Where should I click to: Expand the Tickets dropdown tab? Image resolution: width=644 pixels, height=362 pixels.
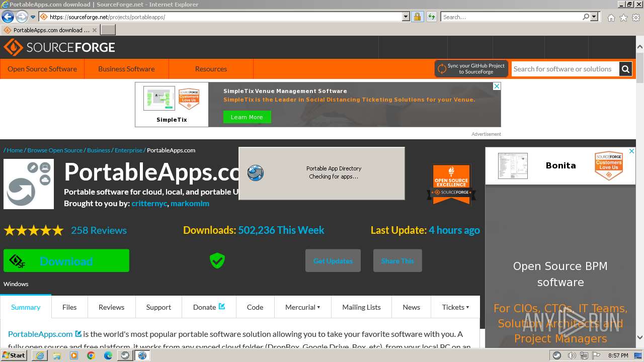[455, 307]
